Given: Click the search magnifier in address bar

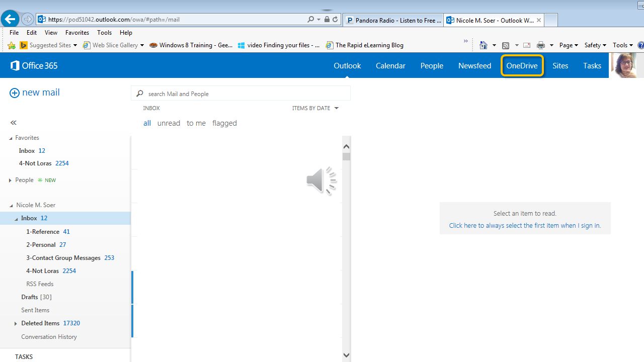Looking at the screenshot, I should [311, 20].
